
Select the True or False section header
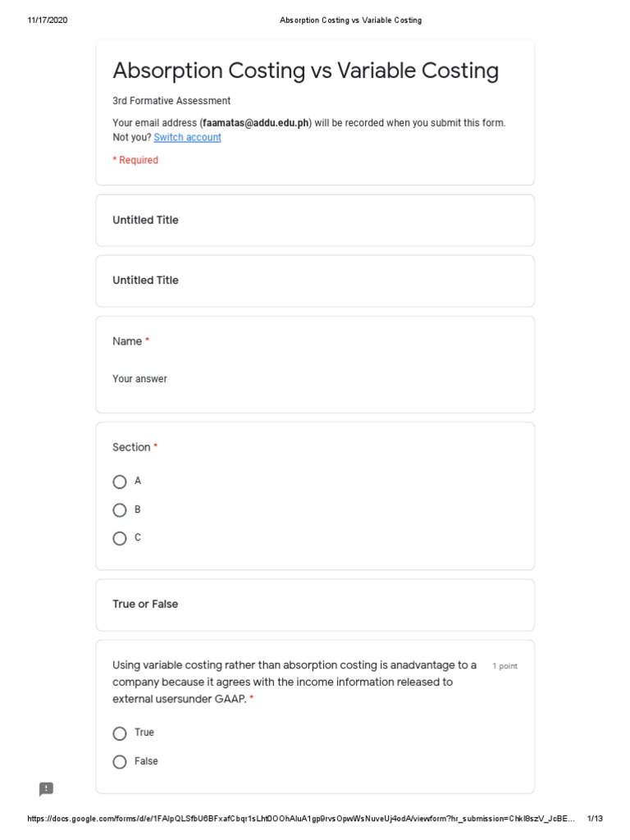[x=145, y=605]
